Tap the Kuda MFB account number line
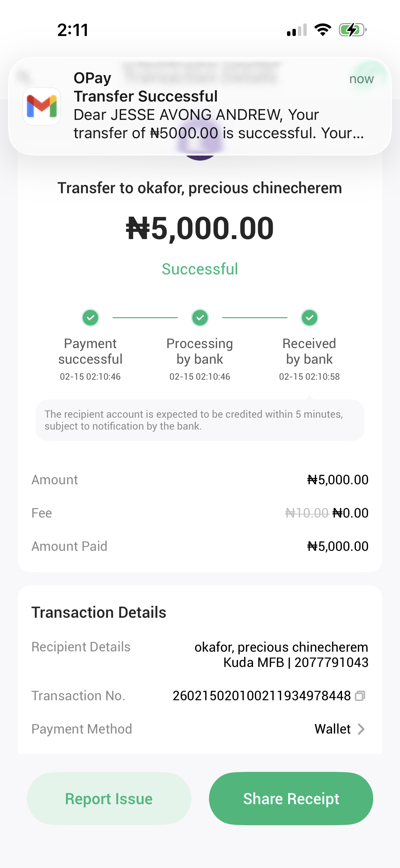Screen dimensions: 400x868 pyautogui.click(x=296, y=662)
